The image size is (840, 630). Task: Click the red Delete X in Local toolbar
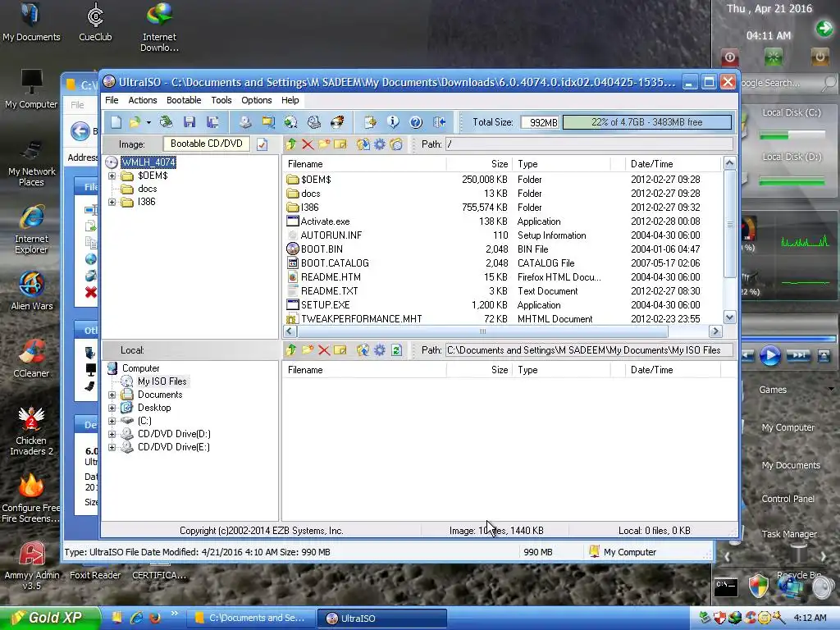pos(324,350)
